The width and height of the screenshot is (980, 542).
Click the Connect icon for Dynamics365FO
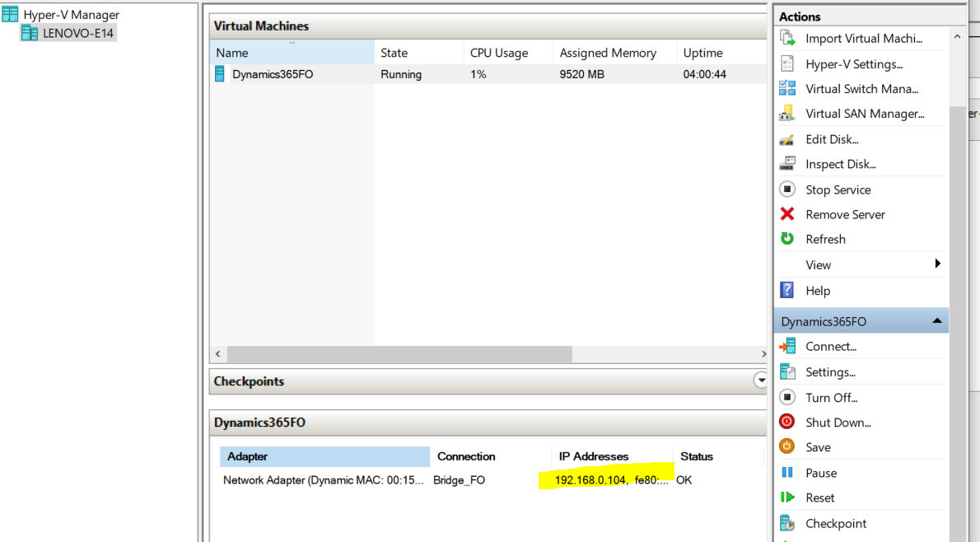[x=787, y=346]
